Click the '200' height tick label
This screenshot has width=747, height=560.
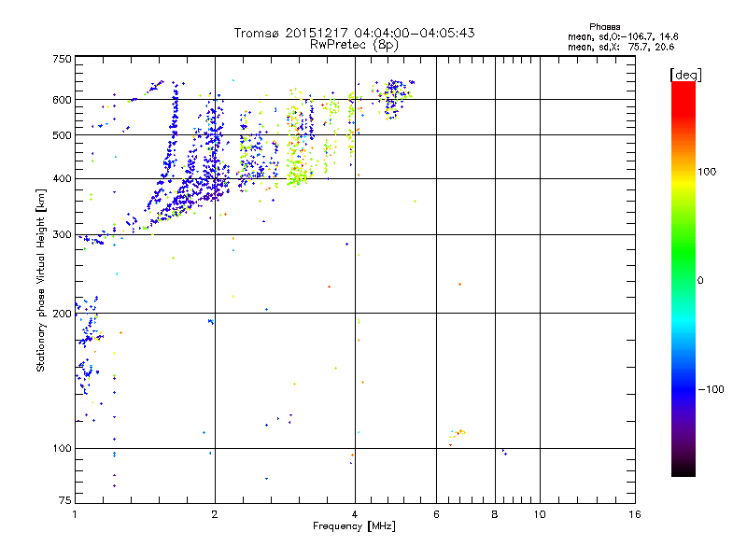coord(62,314)
